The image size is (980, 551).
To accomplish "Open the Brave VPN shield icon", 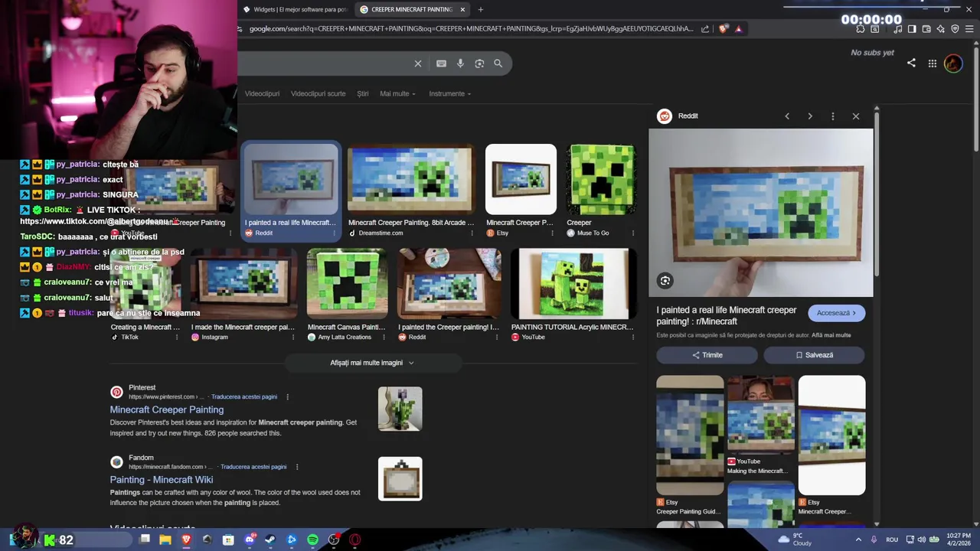I will [x=955, y=29].
